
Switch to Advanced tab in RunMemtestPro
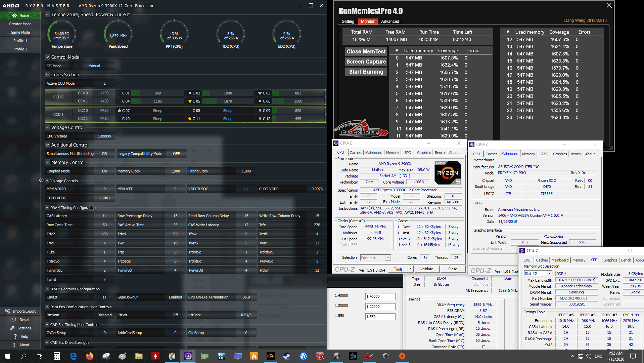[390, 22]
